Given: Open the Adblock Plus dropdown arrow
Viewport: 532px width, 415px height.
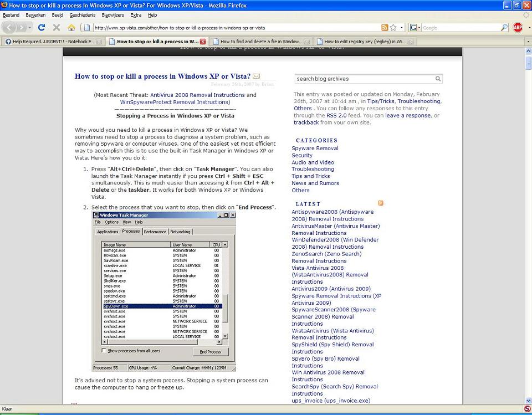Looking at the screenshot, I should (x=529, y=28).
